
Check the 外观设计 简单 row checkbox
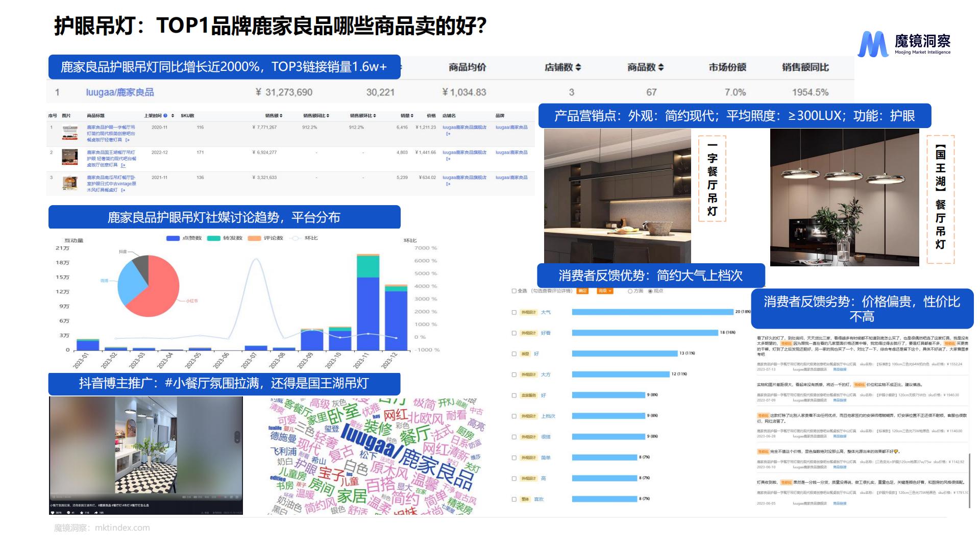pyautogui.click(x=514, y=458)
